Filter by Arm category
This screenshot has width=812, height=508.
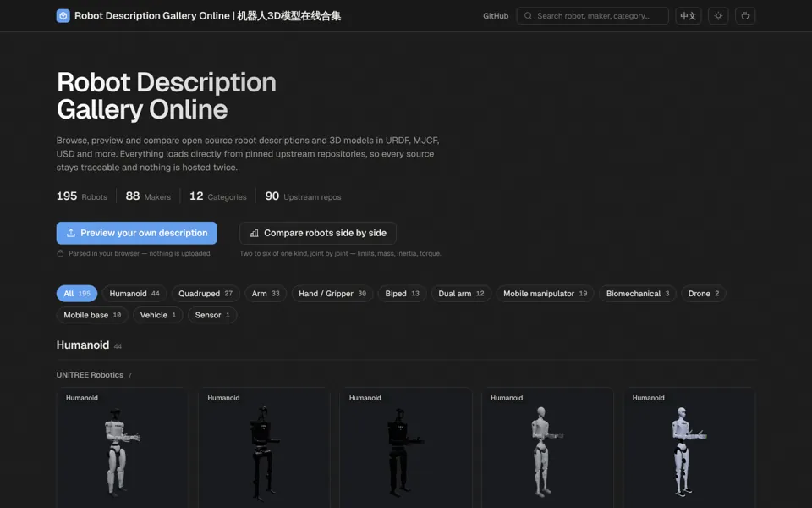point(265,294)
